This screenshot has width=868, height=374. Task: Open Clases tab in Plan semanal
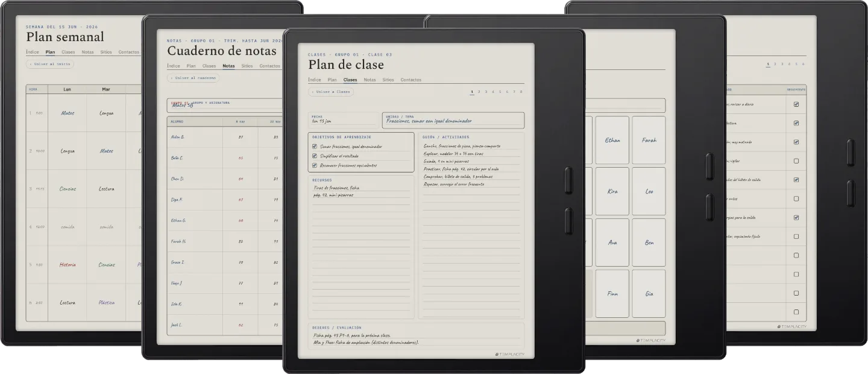68,52
